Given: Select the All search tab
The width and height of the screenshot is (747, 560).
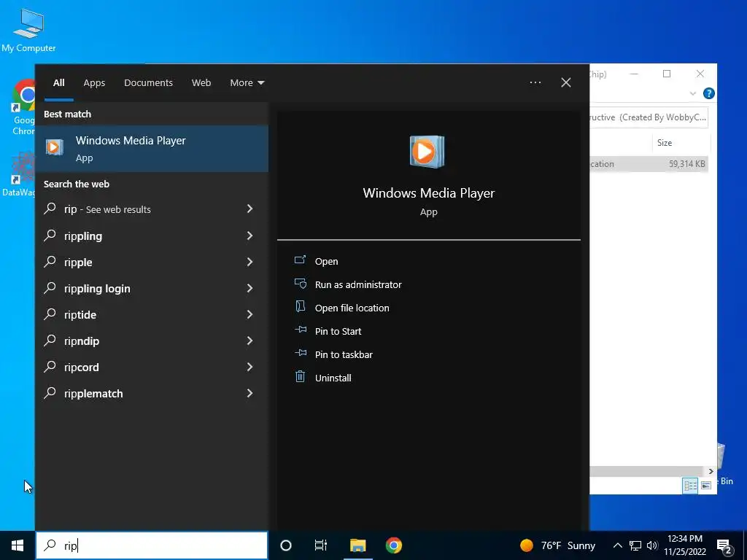Looking at the screenshot, I should pos(58,83).
